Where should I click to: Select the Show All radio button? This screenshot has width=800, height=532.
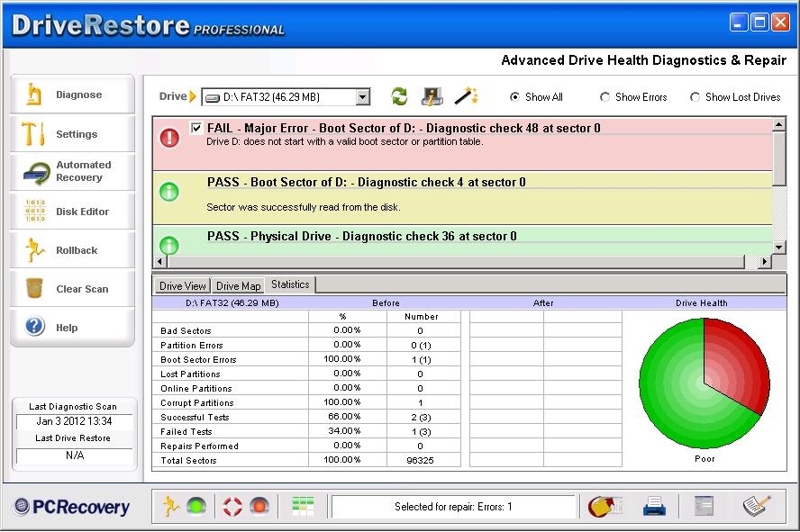click(x=514, y=97)
